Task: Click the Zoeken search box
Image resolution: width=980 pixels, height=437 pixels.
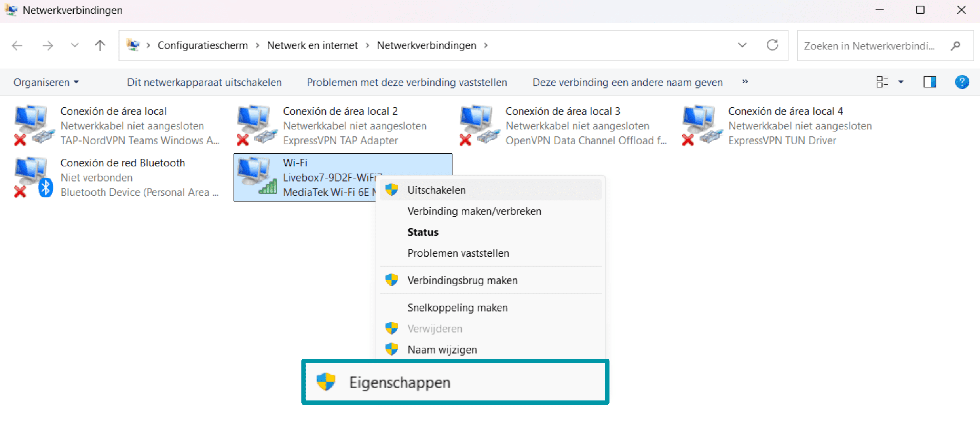Action: click(x=863, y=45)
